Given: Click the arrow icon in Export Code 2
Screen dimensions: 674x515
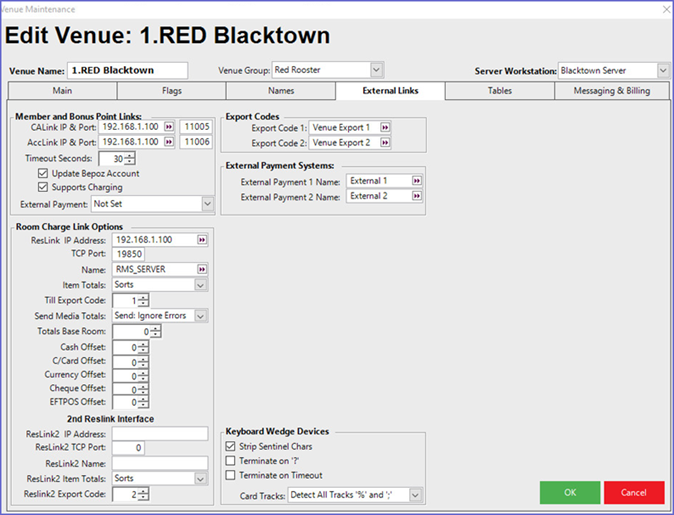Looking at the screenshot, I should (x=385, y=143).
